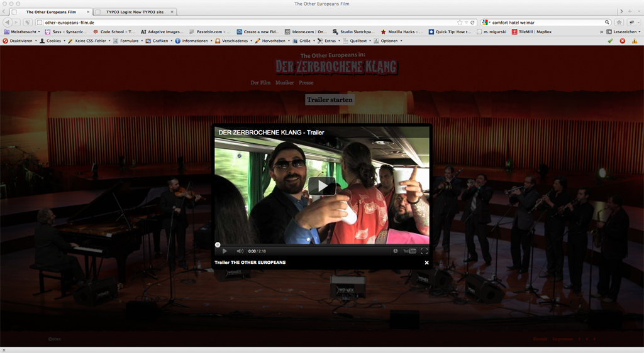Click the browser home icon
Image resolution: width=644 pixels, height=353 pixels.
coord(619,22)
